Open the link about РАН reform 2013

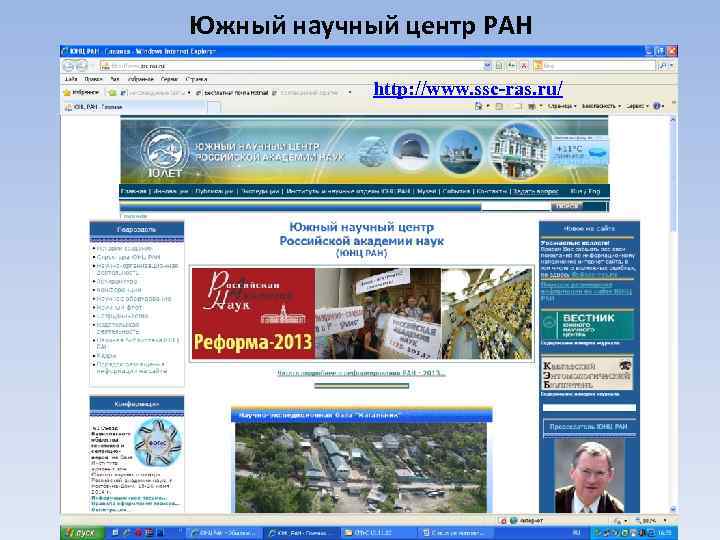click(x=361, y=373)
